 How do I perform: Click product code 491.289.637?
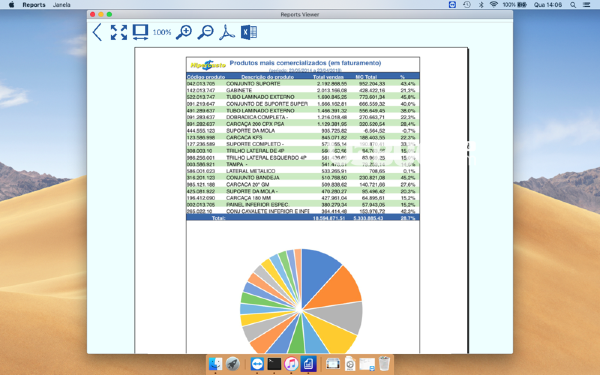(201, 110)
